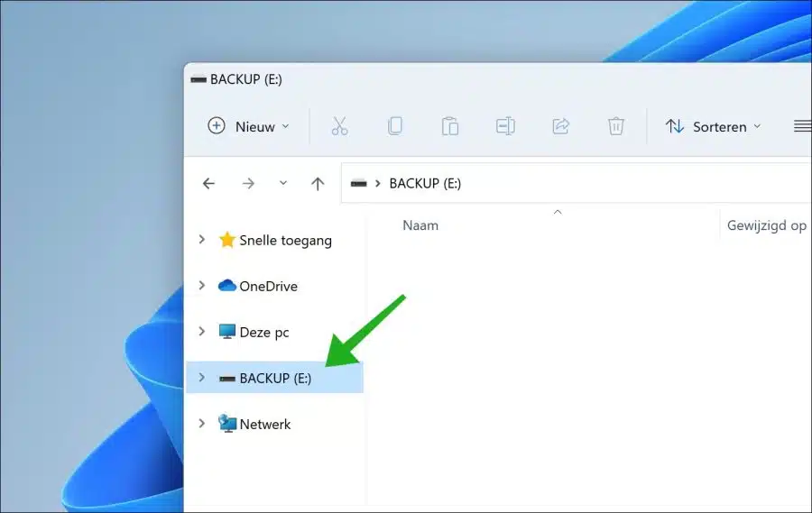
Task: Click the Snelle toegang star icon
Action: pos(226,240)
